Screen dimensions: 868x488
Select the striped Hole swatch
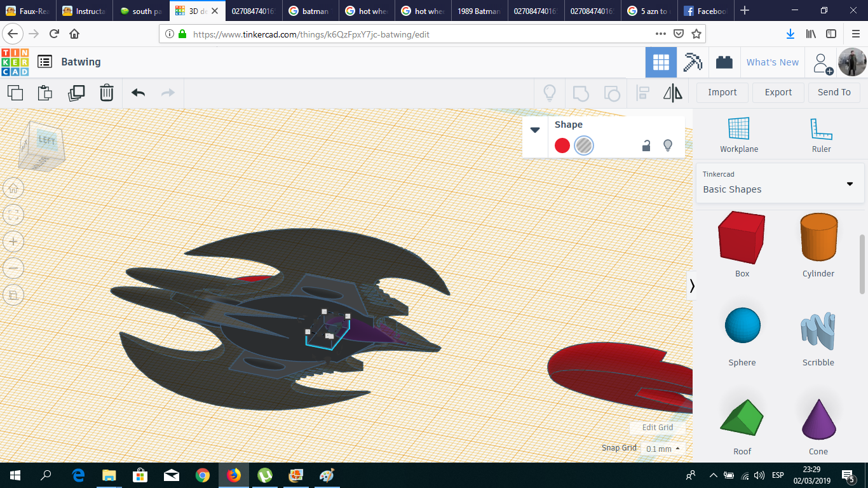[x=584, y=146]
